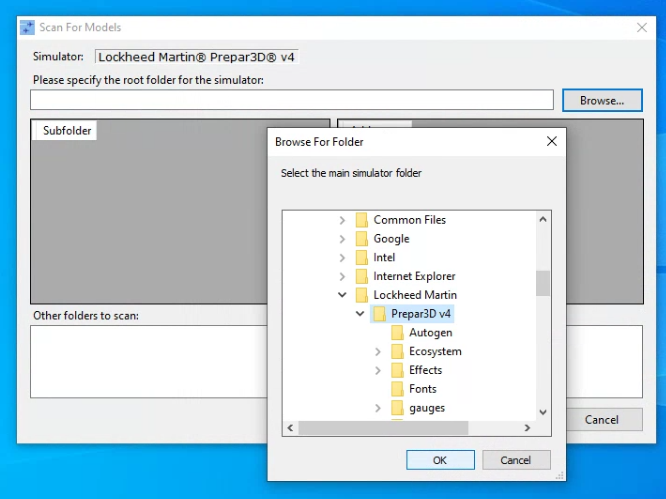The height and width of the screenshot is (499, 666).
Task: Click the Fonts folder icon
Action: coord(397,389)
